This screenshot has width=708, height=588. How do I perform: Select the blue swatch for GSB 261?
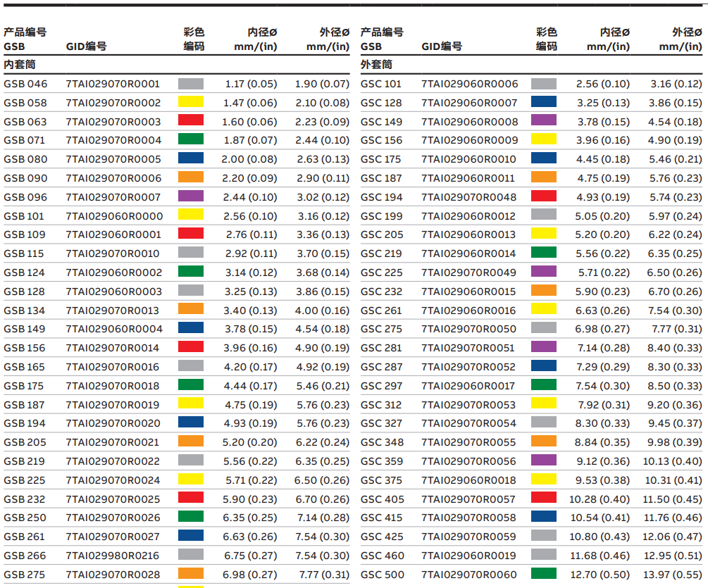click(x=191, y=537)
